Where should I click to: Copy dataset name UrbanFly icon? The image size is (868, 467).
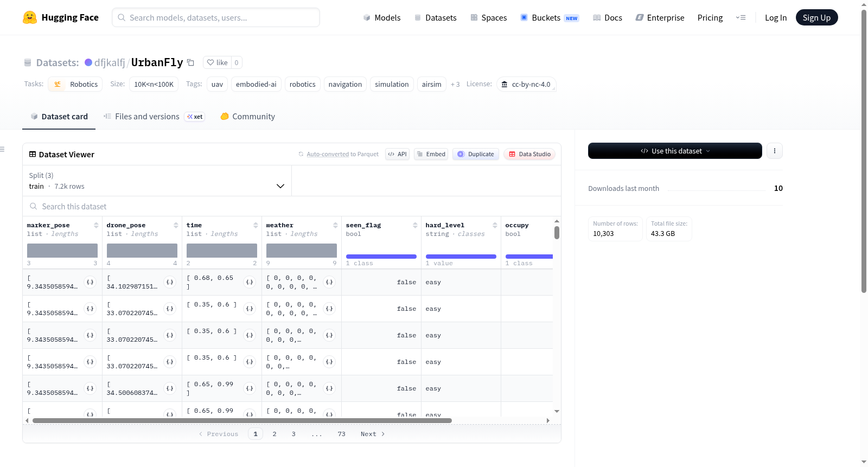[x=190, y=62]
